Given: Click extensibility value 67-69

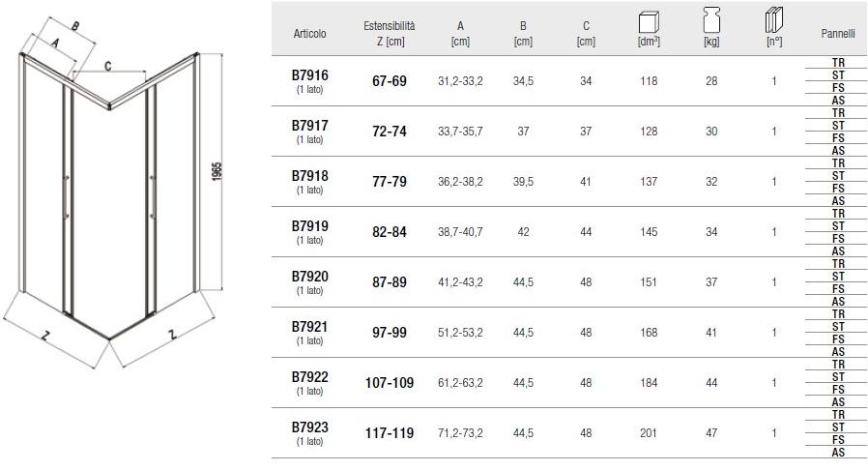Looking at the screenshot, I should pos(390,81).
